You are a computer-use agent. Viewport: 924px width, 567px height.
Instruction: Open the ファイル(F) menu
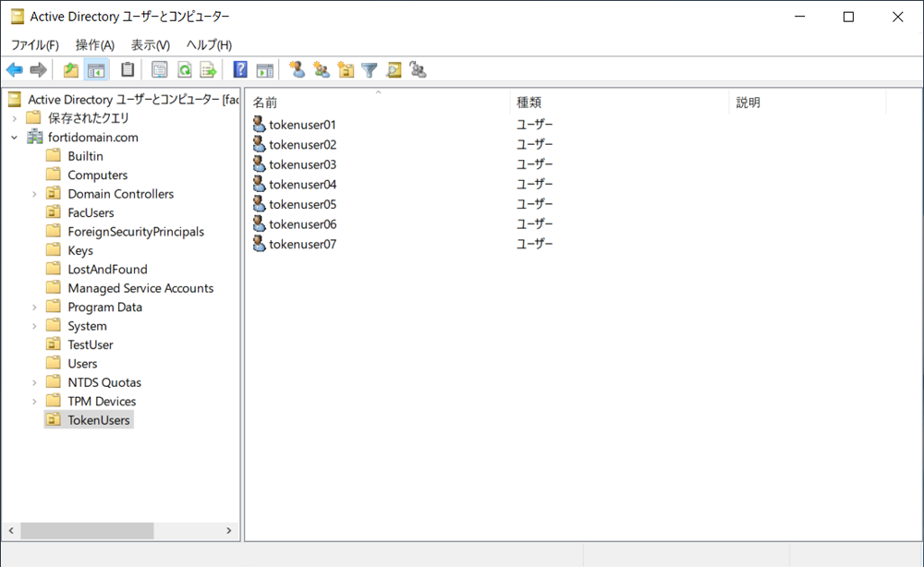(35, 44)
